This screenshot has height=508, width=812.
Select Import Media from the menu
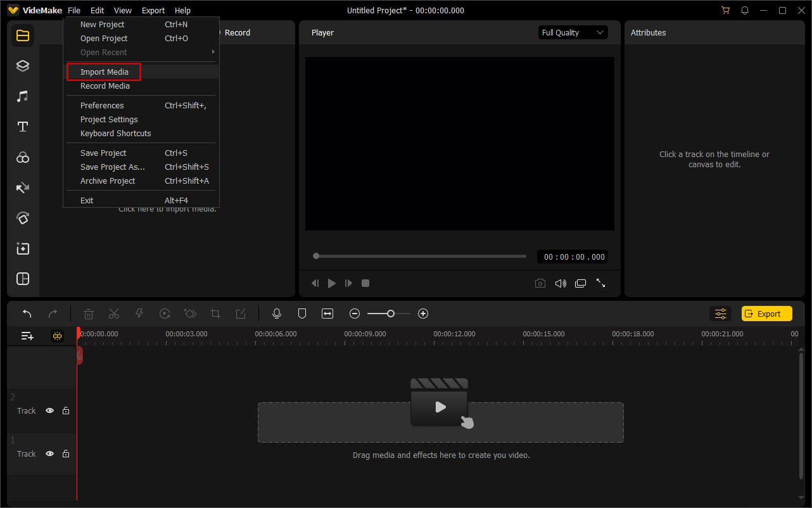(103, 72)
